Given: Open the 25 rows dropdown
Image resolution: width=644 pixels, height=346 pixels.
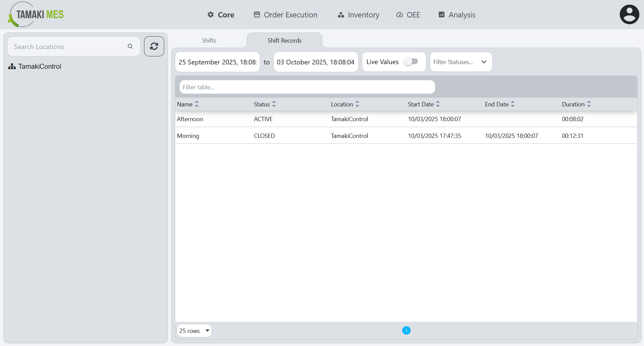Looking at the screenshot, I should (194, 331).
